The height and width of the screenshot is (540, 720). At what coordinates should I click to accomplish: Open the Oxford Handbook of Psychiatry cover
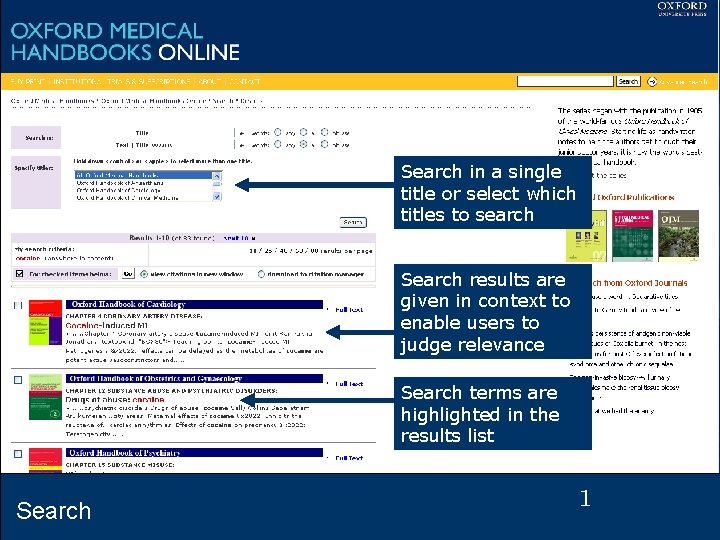coord(45,460)
